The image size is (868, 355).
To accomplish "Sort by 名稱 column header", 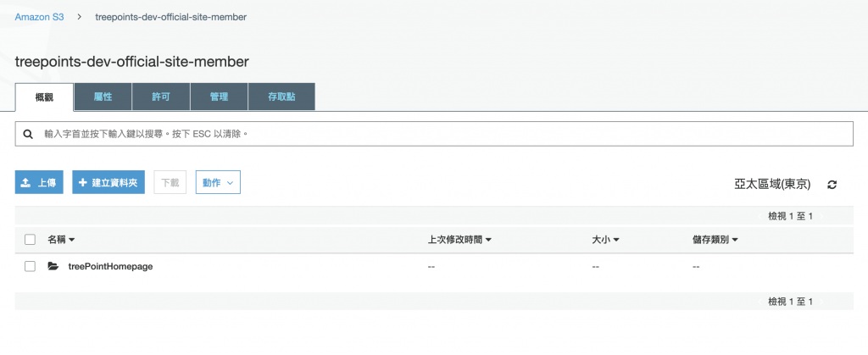I will click(61, 240).
